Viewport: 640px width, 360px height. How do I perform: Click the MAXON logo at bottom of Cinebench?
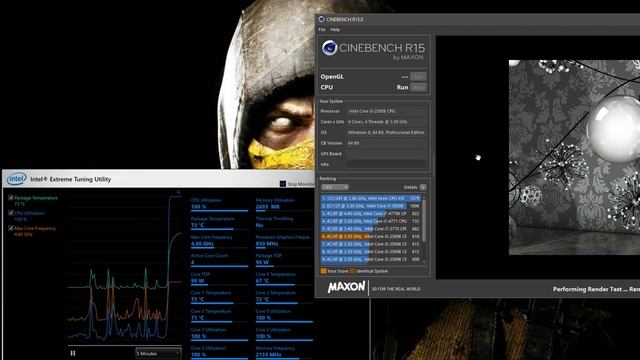347,287
